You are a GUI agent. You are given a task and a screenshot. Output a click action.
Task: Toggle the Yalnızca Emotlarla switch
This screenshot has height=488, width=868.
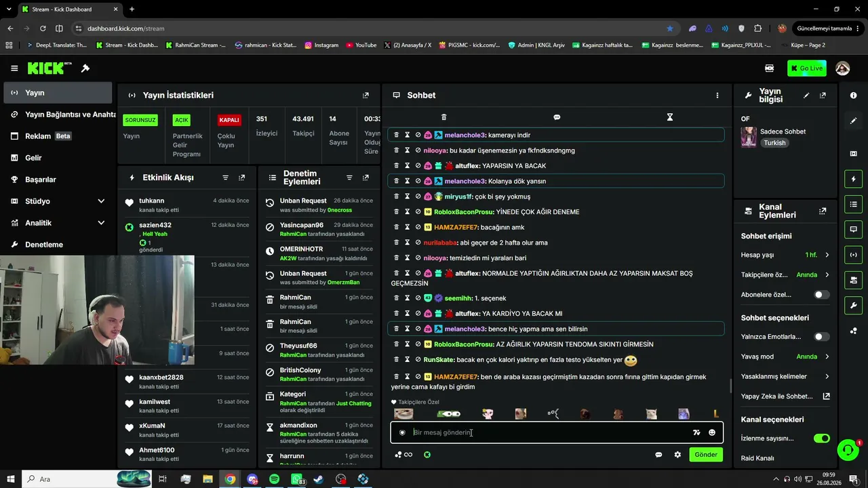[821, 337]
